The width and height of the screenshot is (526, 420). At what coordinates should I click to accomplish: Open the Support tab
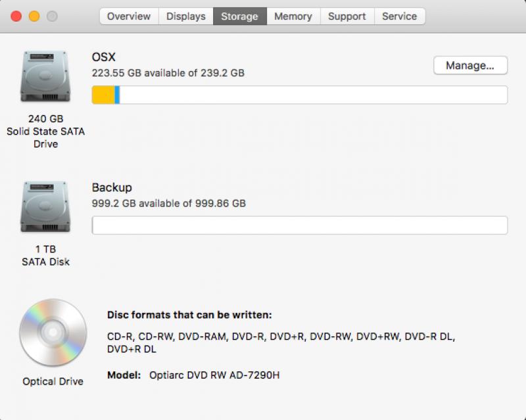(x=347, y=16)
